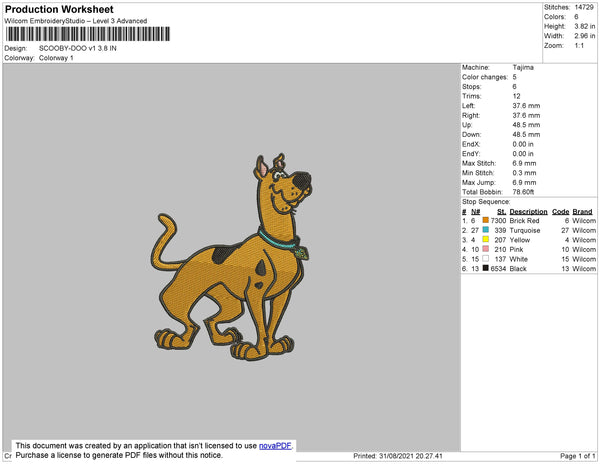Click the 'Brand' column header
Screen dimensions: 600x464
pyautogui.click(x=582, y=212)
